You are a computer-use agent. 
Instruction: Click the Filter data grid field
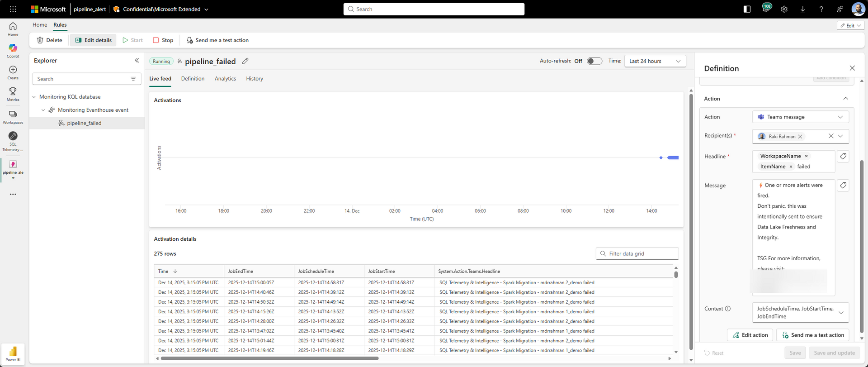coord(637,253)
